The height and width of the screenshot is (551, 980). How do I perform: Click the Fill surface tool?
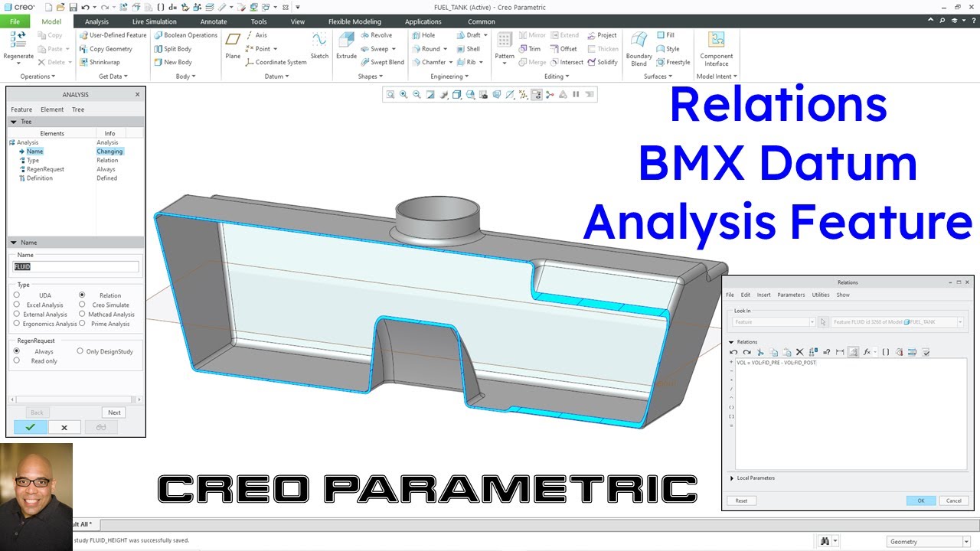click(665, 35)
